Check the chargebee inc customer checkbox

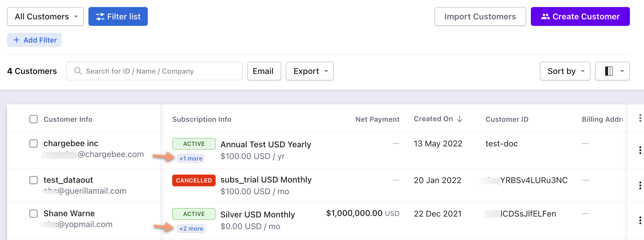click(33, 143)
